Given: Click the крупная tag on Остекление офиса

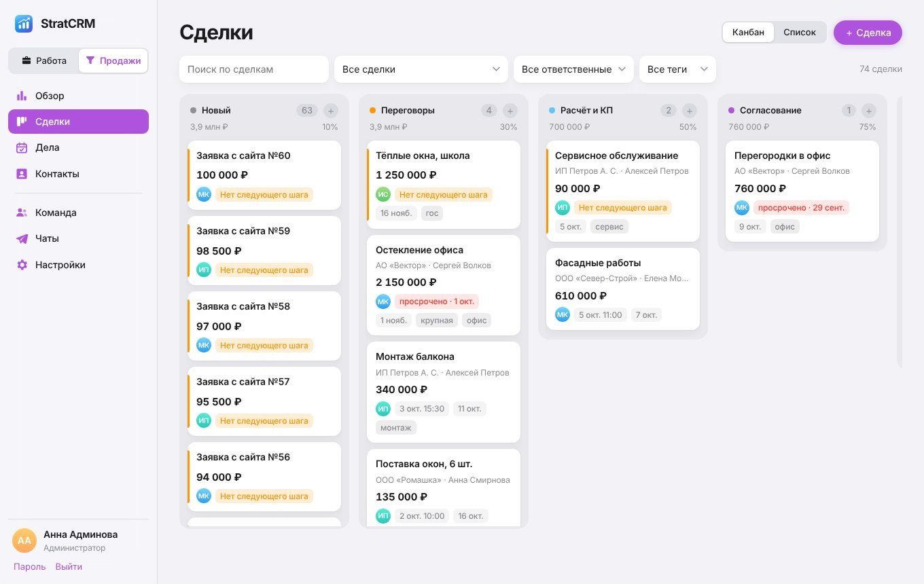Looking at the screenshot, I should coord(436,321).
